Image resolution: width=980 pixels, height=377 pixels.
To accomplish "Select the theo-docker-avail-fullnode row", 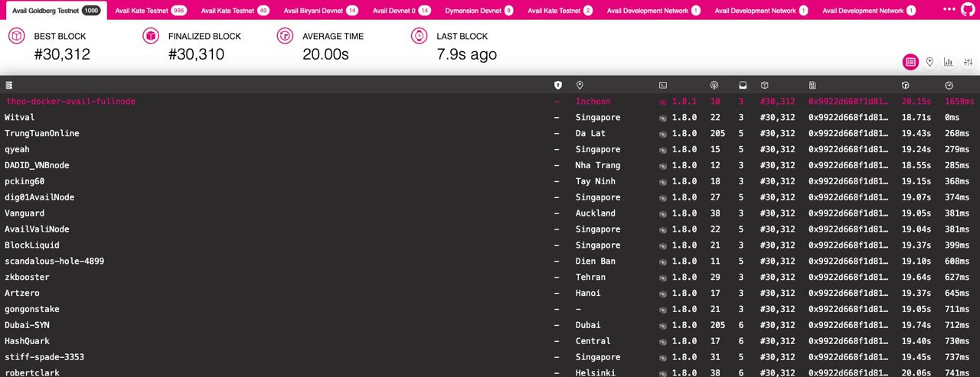I will click(x=490, y=102).
